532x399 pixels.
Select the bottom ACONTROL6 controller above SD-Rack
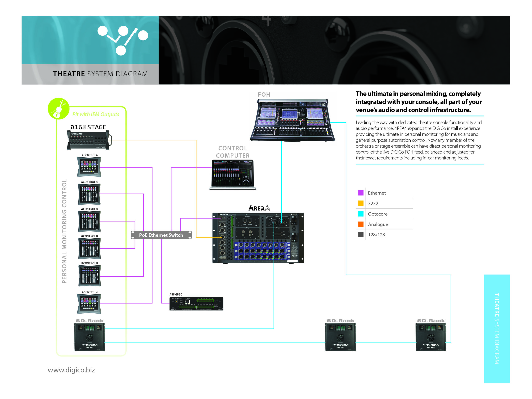tap(89, 304)
